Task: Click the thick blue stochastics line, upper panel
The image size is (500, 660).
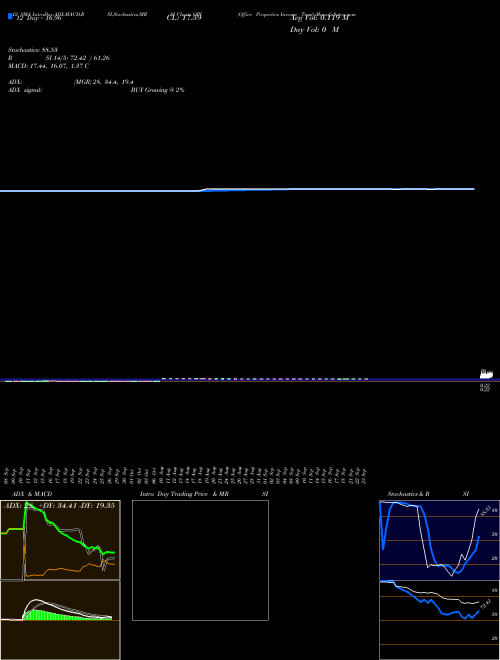Action: point(430,538)
